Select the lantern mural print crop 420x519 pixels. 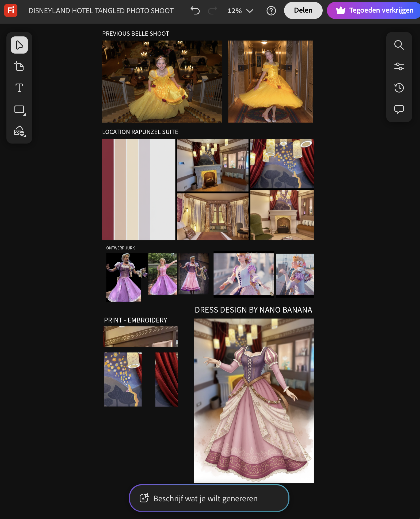click(123, 379)
